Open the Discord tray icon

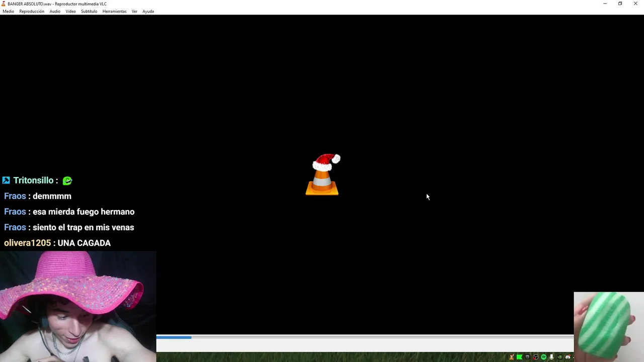click(568, 357)
